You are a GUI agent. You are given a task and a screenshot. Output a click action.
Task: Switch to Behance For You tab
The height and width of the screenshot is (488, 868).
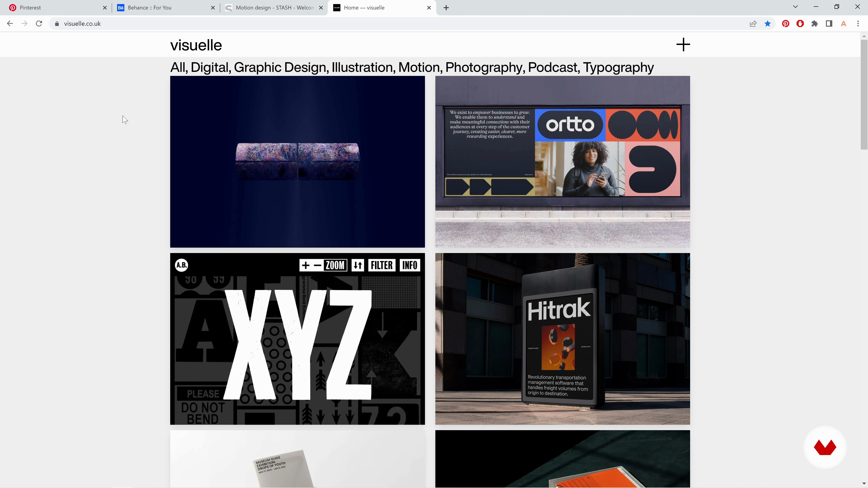point(165,8)
